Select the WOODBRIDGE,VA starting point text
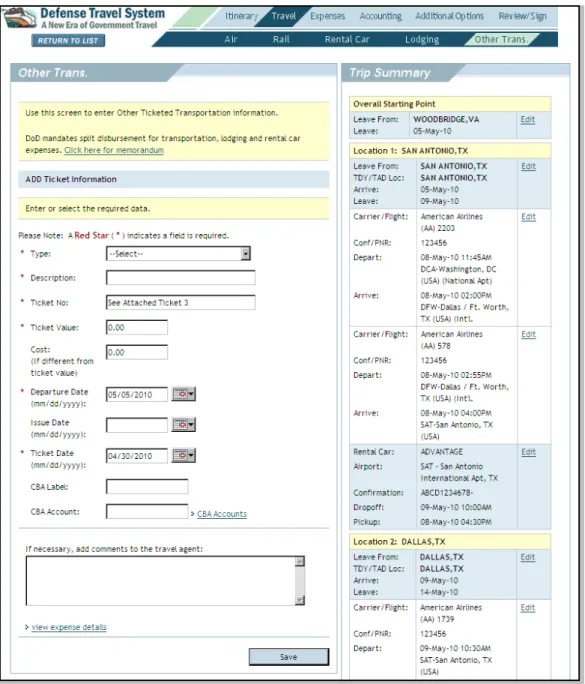585x684 pixels. pos(446,120)
